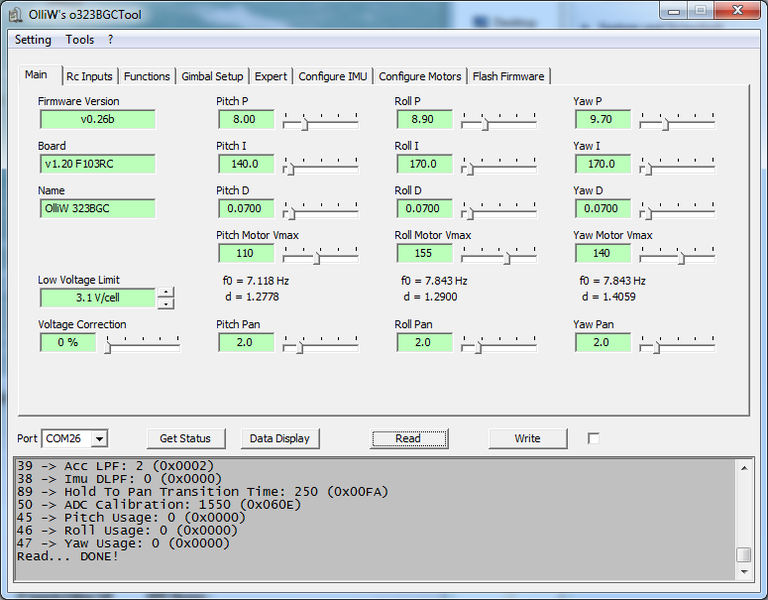Switch to the Gimbal Setup tab

(x=212, y=76)
